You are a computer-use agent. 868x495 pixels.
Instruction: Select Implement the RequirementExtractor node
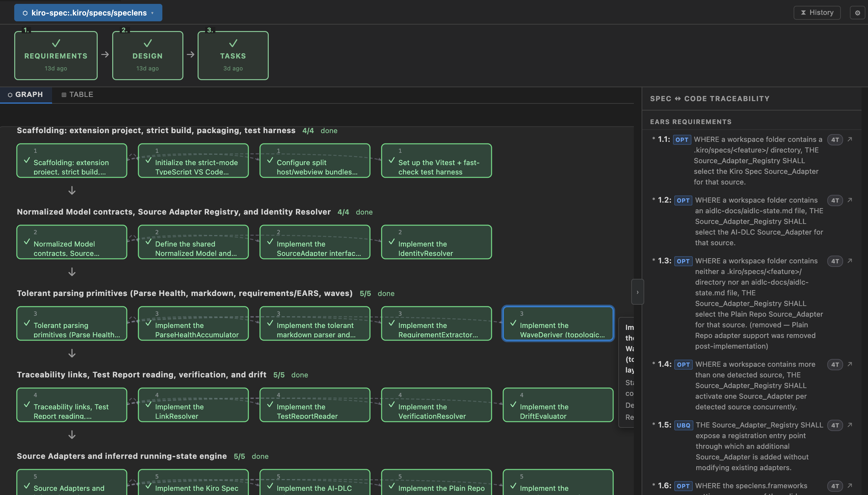coord(437,324)
